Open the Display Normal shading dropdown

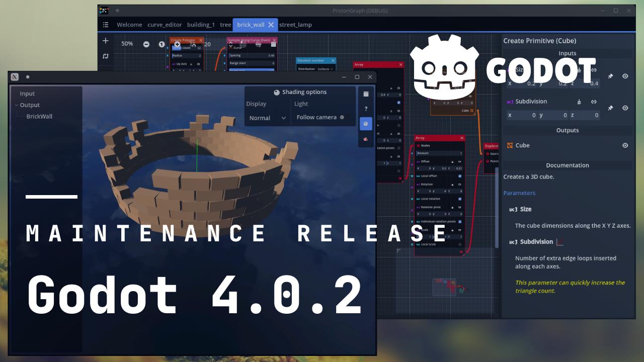click(x=267, y=118)
